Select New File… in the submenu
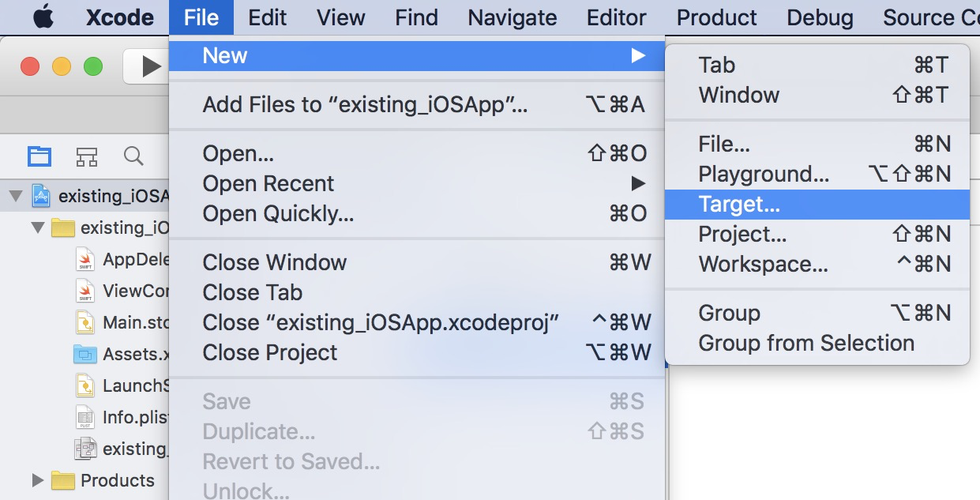This screenshot has width=980, height=500. click(817, 144)
